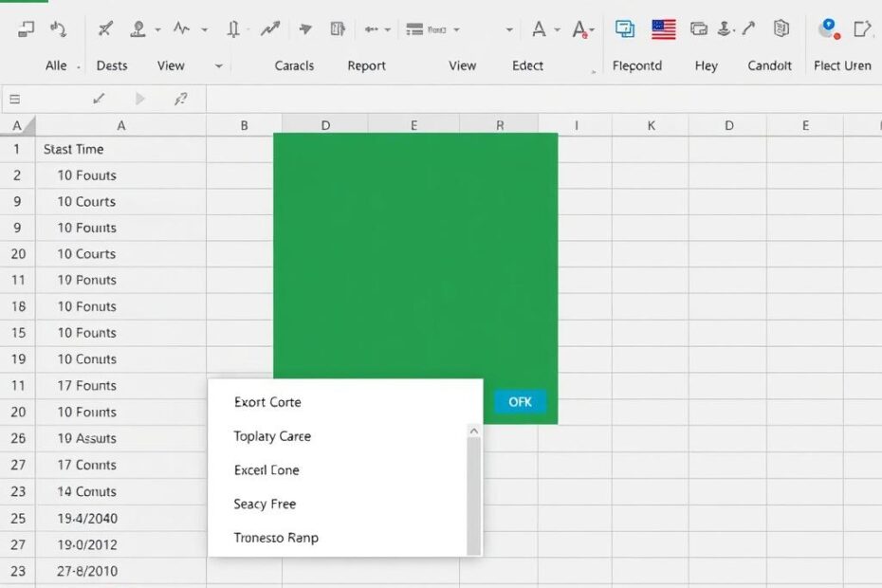Select the copy pages icon under Flepontd
The image size is (882, 588).
point(625,29)
